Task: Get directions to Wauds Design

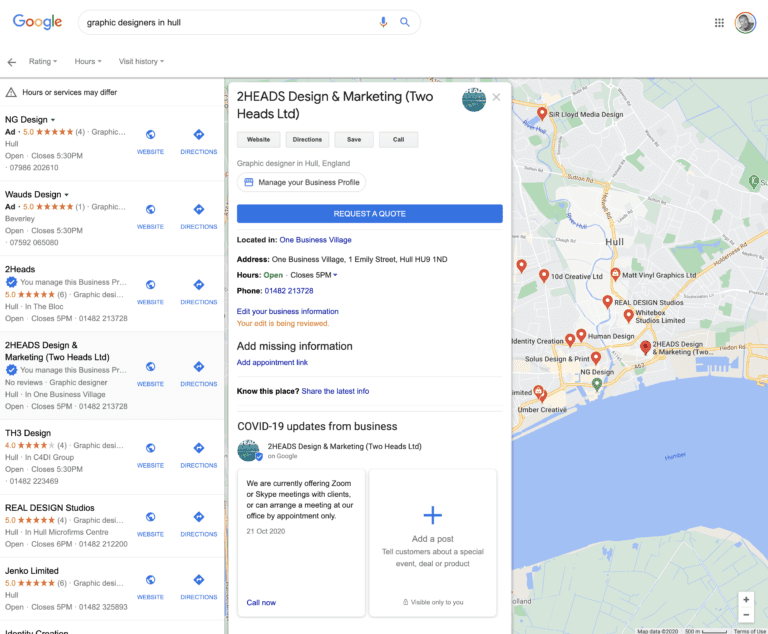Action: tap(198, 209)
